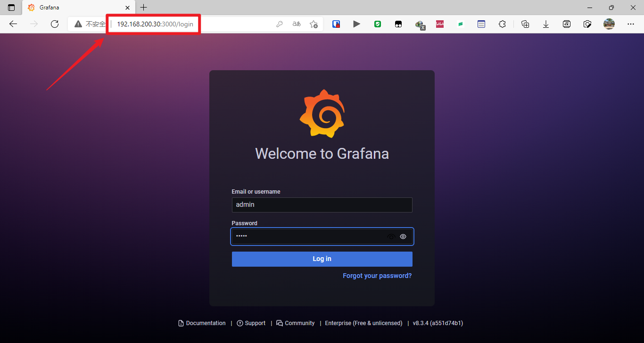Screen dimensions: 644x343
Task: Click the Email or username field
Action: [x=322, y=205]
